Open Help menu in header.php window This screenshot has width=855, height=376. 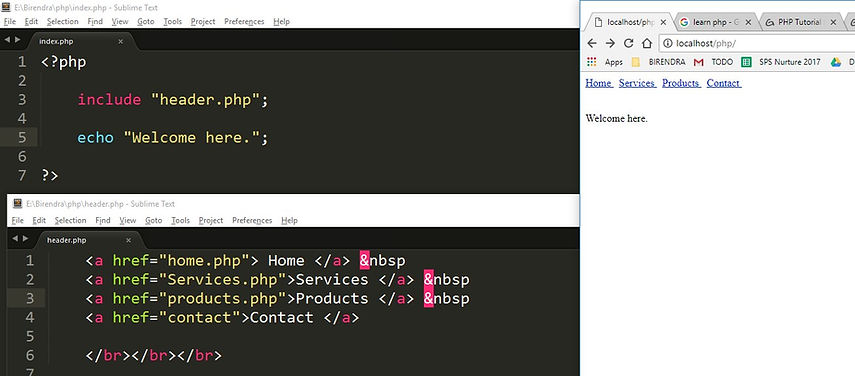[x=290, y=221]
